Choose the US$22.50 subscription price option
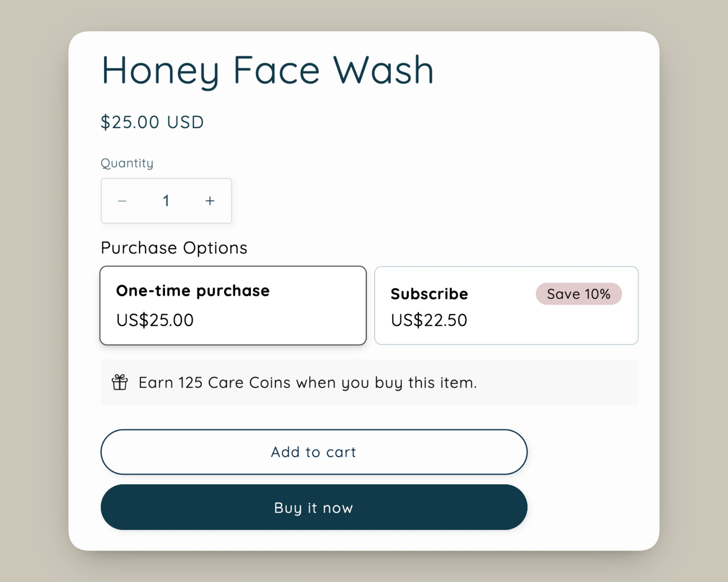 pos(428,319)
